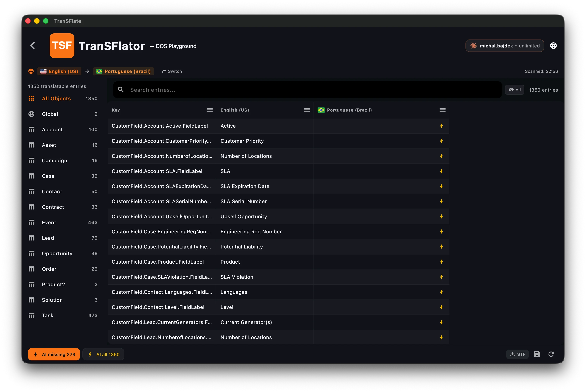Open the English (US) column menu
Screen dimensions: 586x392
tap(307, 110)
